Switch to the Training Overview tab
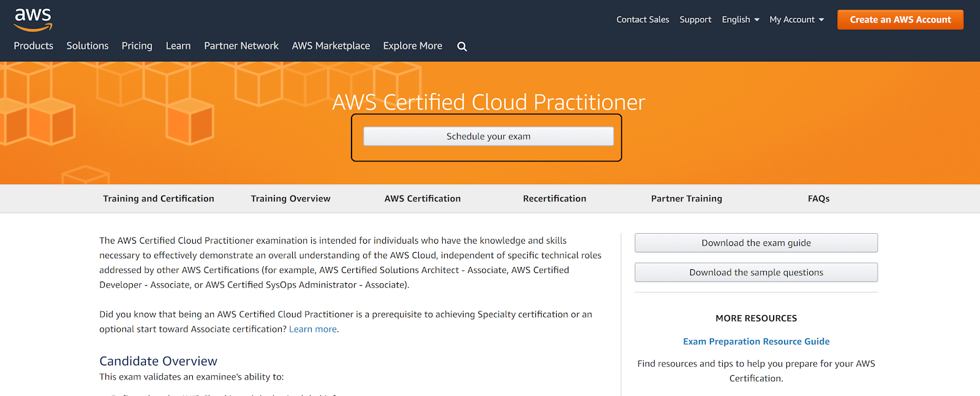Image resolution: width=980 pixels, height=396 pixels. coord(290,198)
